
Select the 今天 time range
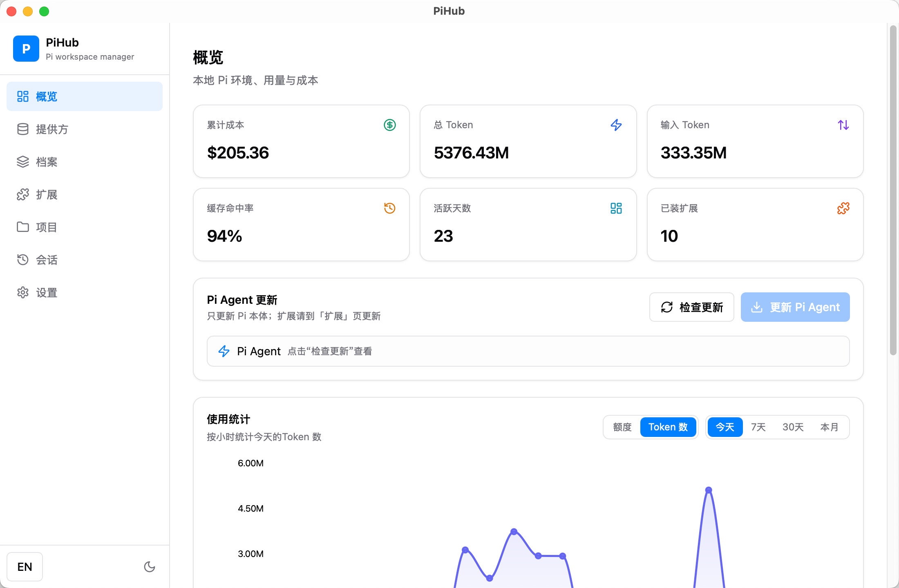[725, 427]
